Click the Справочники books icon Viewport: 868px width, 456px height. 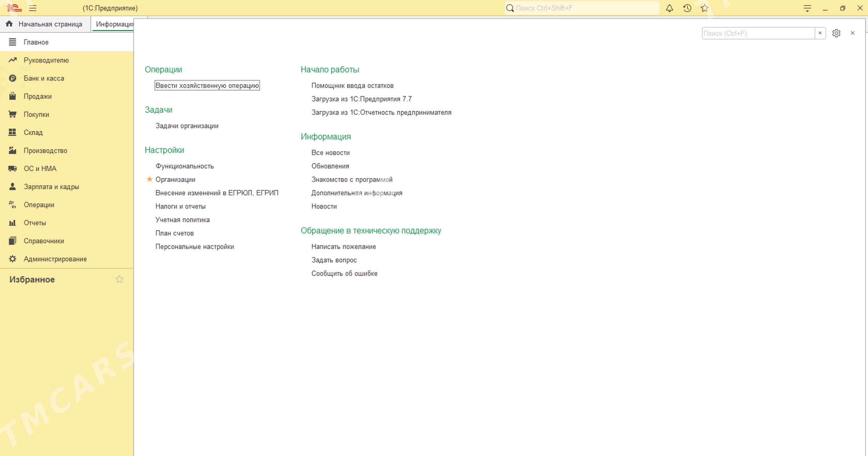tap(12, 240)
